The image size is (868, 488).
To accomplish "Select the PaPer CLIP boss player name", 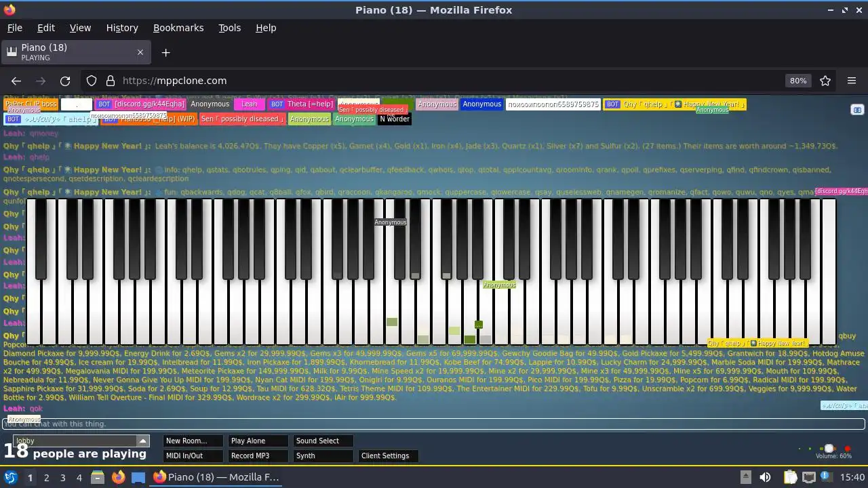I will (x=31, y=104).
